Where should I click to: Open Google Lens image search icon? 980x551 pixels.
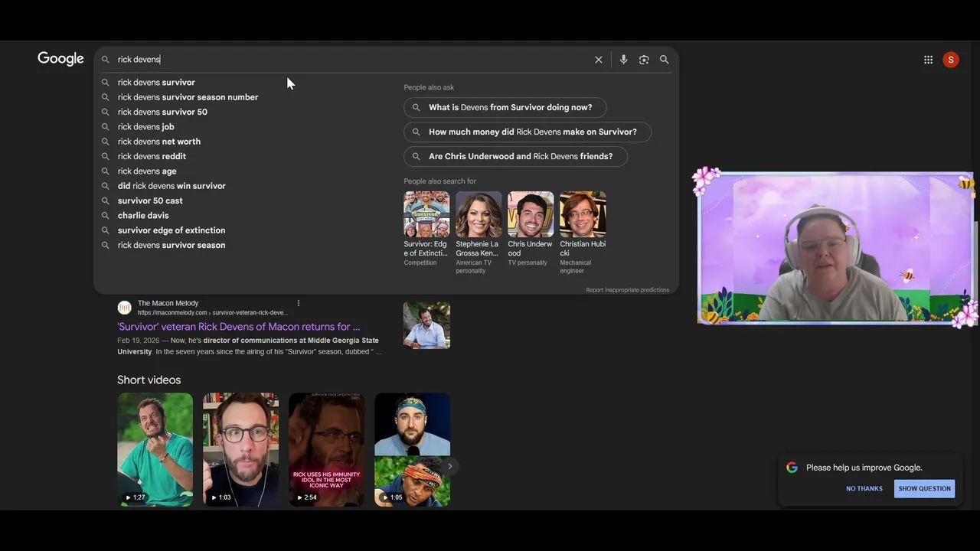[x=644, y=60]
